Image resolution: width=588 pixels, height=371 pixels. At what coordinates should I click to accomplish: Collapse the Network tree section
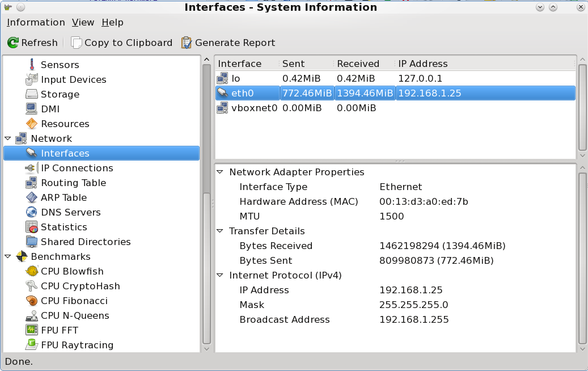coord(8,138)
